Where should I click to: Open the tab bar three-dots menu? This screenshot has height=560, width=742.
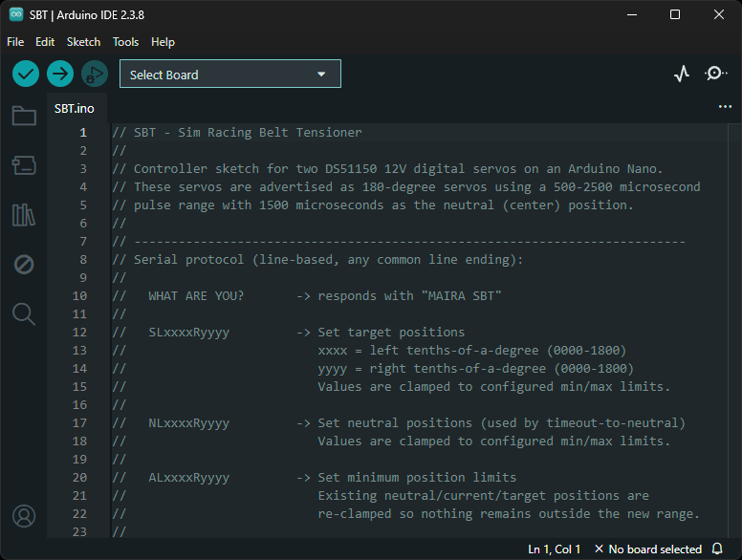[x=725, y=107]
